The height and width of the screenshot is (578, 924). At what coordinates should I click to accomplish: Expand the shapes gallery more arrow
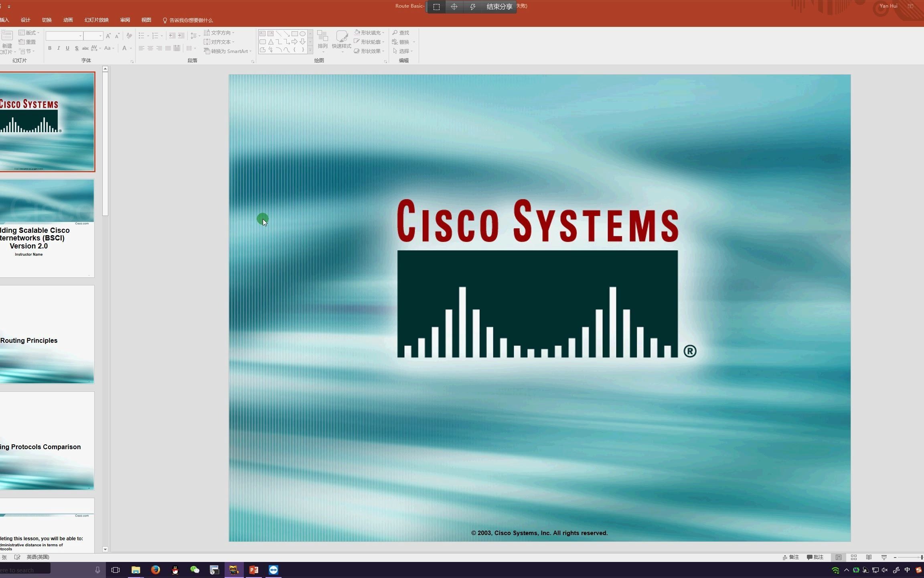tap(310, 50)
